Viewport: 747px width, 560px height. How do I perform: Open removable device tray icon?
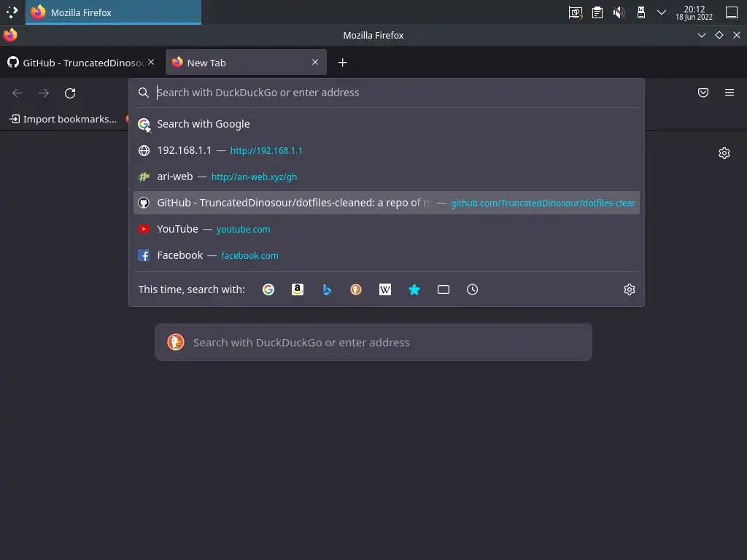click(x=640, y=12)
